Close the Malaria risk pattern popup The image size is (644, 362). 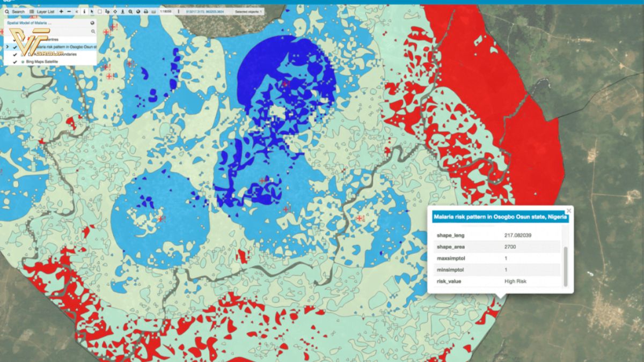[x=569, y=211]
